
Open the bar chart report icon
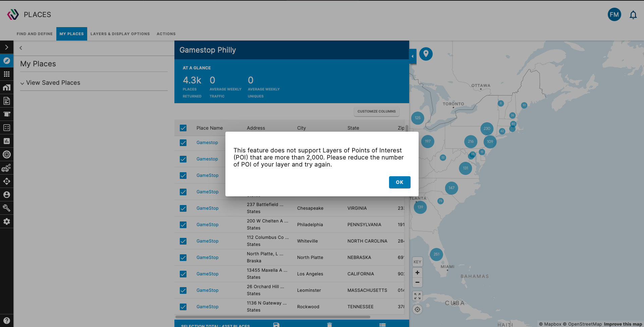click(x=7, y=141)
